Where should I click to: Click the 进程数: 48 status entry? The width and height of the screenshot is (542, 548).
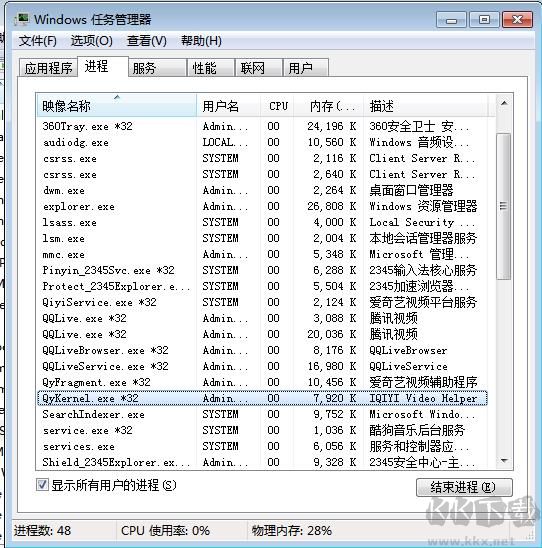pyautogui.click(x=43, y=531)
